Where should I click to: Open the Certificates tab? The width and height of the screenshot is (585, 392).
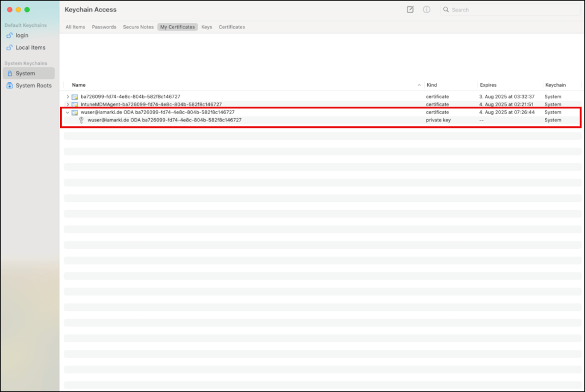point(231,27)
